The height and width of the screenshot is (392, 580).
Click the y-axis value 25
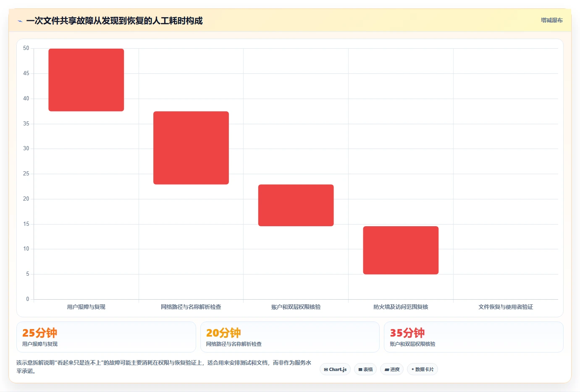[26, 174]
